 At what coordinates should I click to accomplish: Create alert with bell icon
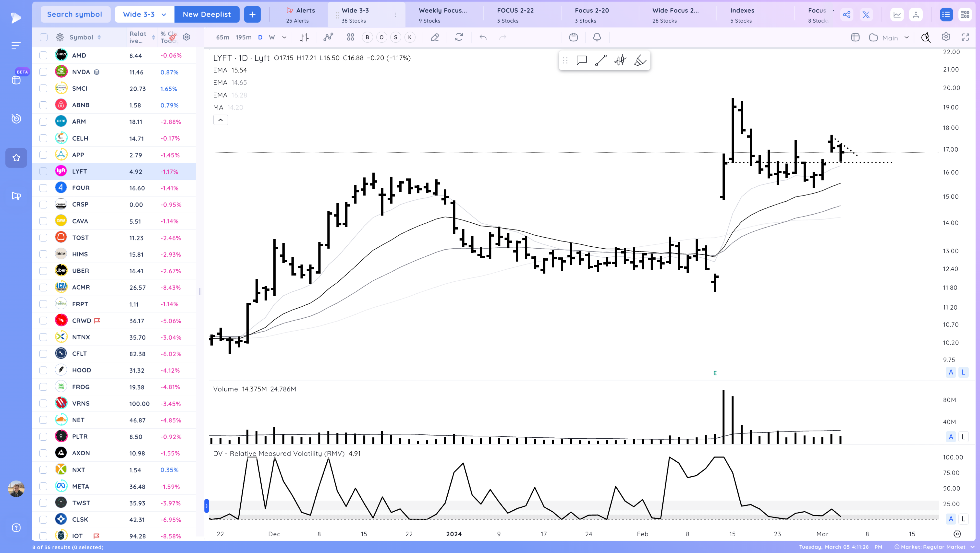[597, 37]
